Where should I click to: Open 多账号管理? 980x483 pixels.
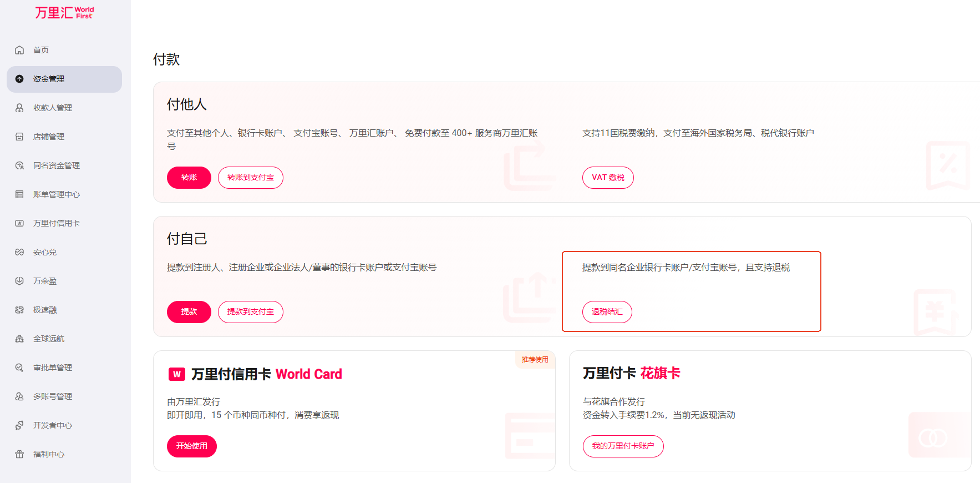tap(64, 396)
